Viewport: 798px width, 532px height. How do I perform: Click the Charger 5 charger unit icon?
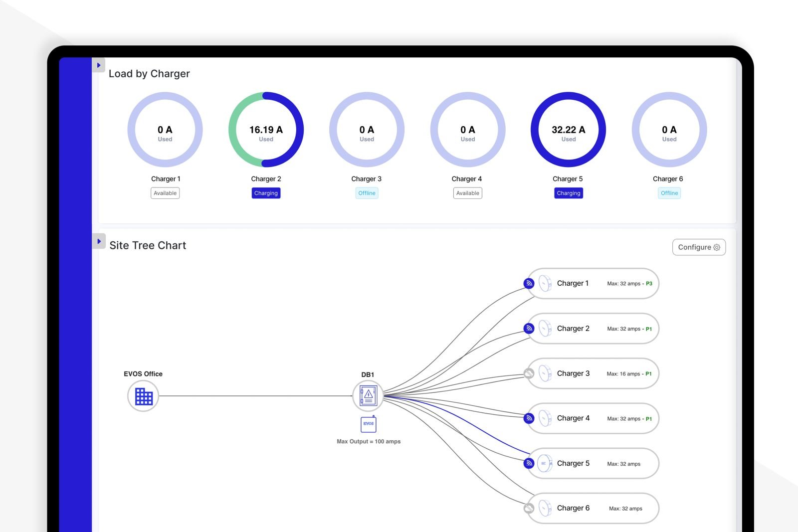(x=545, y=463)
